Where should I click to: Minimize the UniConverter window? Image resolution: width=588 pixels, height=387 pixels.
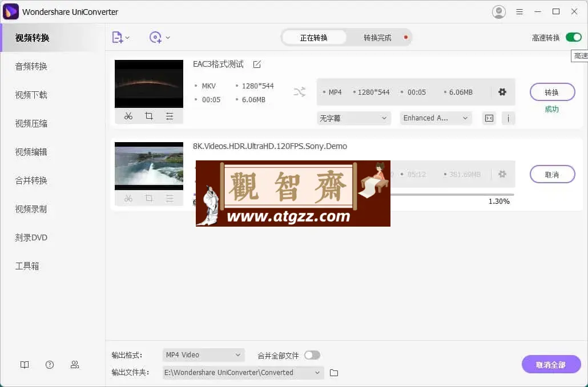tap(538, 11)
